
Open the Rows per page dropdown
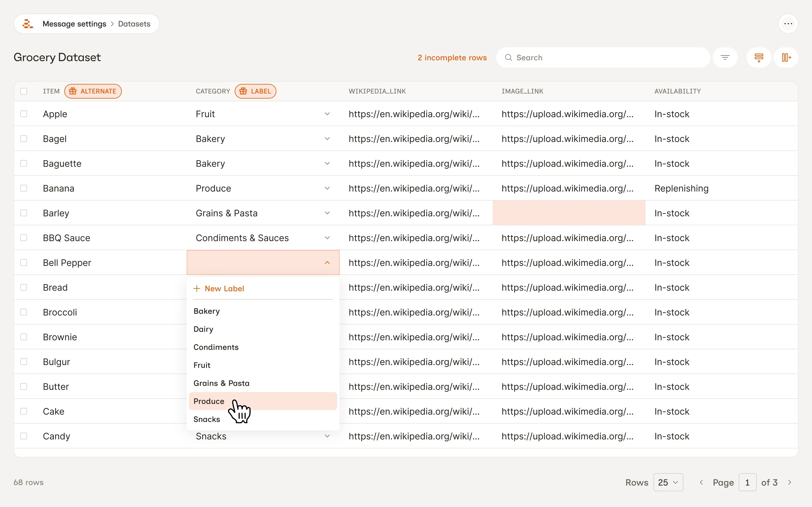coord(668,482)
